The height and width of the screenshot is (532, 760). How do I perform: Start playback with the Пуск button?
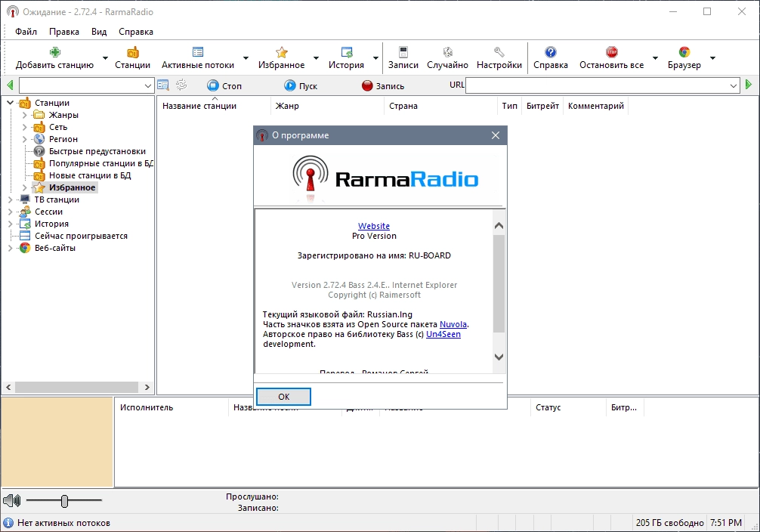(301, 86)
